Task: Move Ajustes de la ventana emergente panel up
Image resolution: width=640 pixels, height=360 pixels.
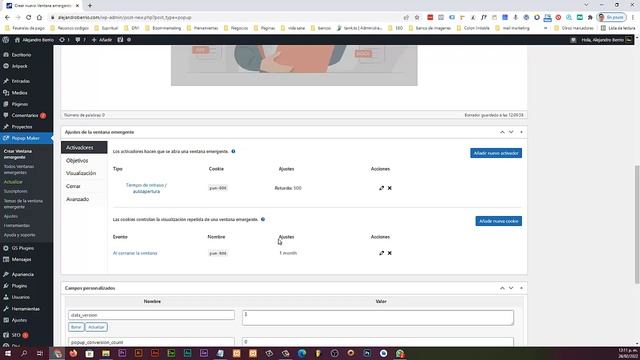Action: coord(502,132)
